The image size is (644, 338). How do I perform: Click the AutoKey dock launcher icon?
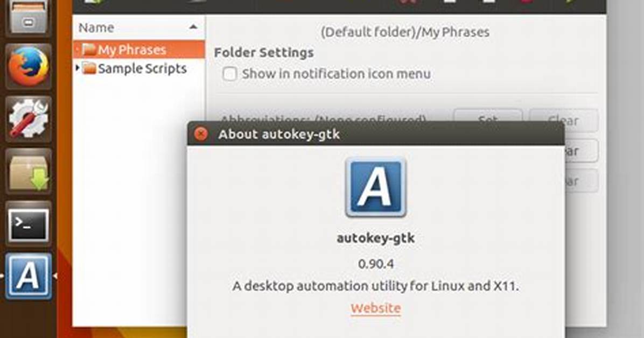[x=28, y=276]
